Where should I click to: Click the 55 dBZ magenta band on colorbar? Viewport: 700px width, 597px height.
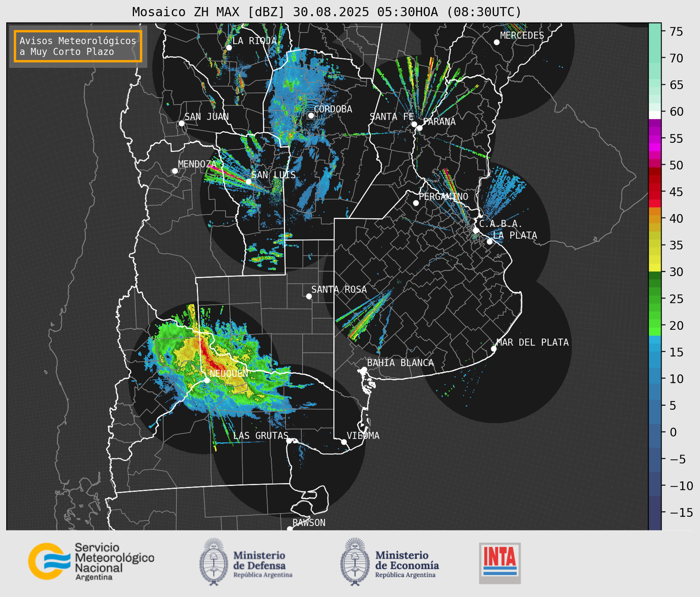coord(655,139)
